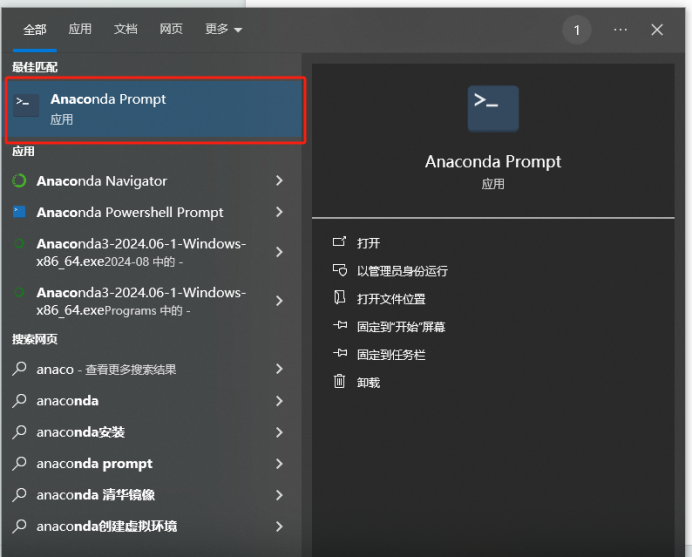The width and height of the screenshot is (692, 557).
Task: Click search icon beside 'anaconda' suggestion
Action: 19,400
